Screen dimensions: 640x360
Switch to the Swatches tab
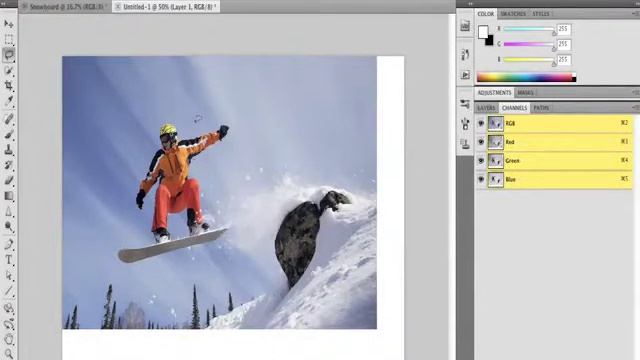coord(513,14)
